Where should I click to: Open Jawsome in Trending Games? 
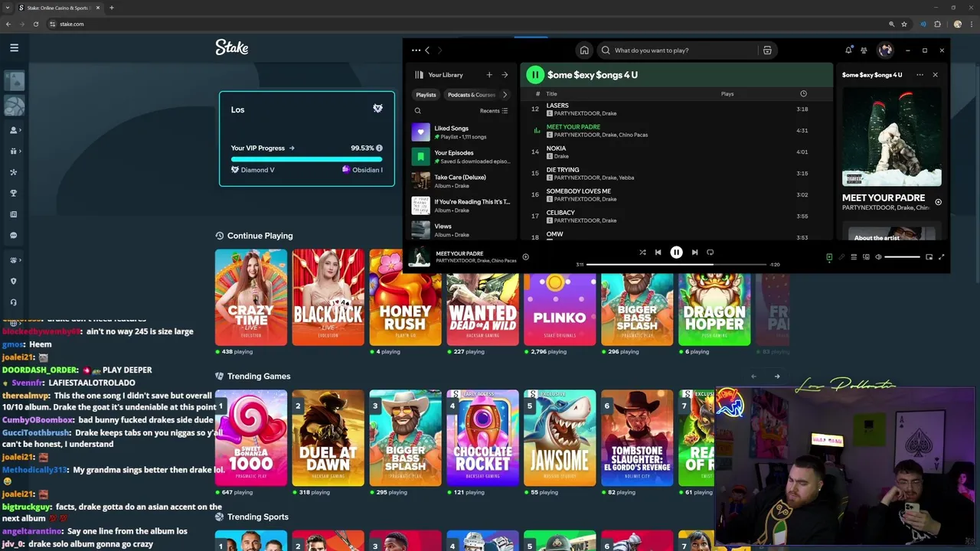pyautogui.click(x=560, y=438)
